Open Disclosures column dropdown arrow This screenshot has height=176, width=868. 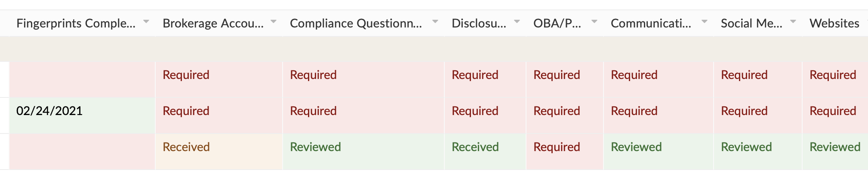517,22
